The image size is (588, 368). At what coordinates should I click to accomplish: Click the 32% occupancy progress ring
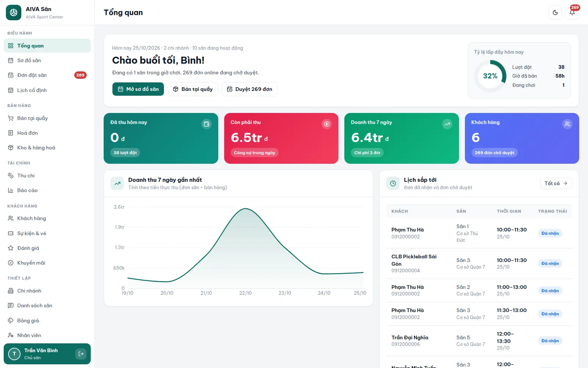tap(490, 76)
